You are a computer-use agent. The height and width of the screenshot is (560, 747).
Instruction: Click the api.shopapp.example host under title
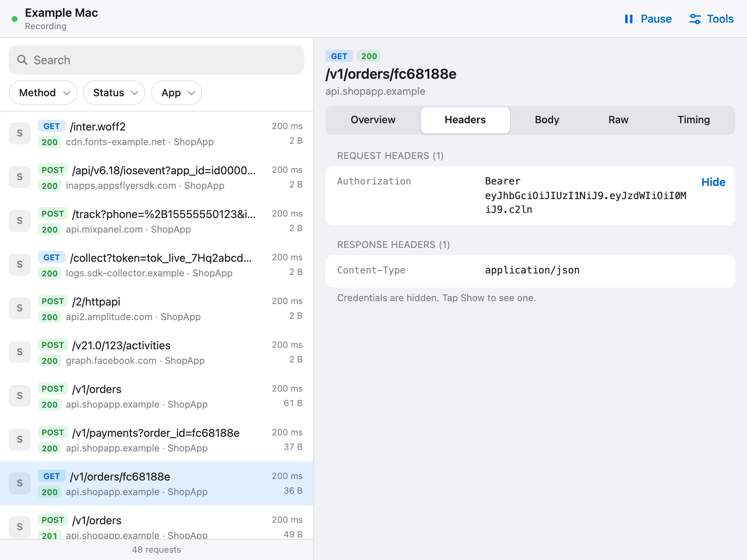375,91
